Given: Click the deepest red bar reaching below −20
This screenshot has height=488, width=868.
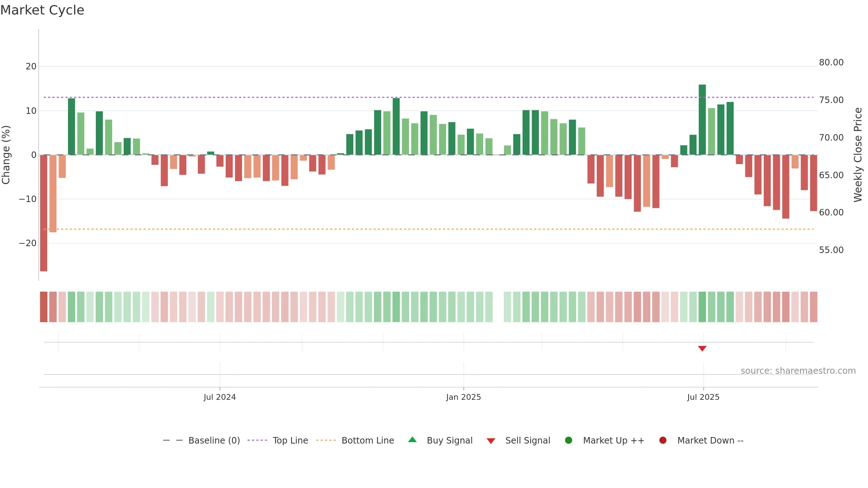Looking at the screenshot, I should tap(44, 213).
